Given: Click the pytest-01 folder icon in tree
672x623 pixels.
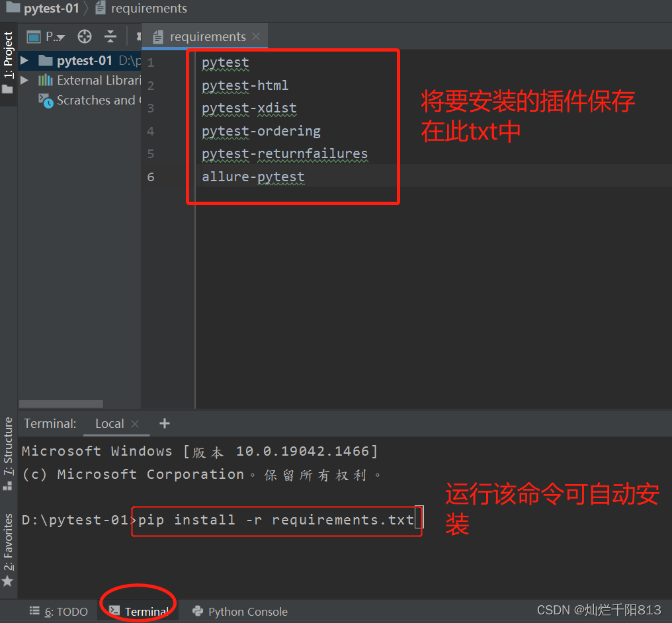Looking at the screenshot, I should tap(46, 60).
